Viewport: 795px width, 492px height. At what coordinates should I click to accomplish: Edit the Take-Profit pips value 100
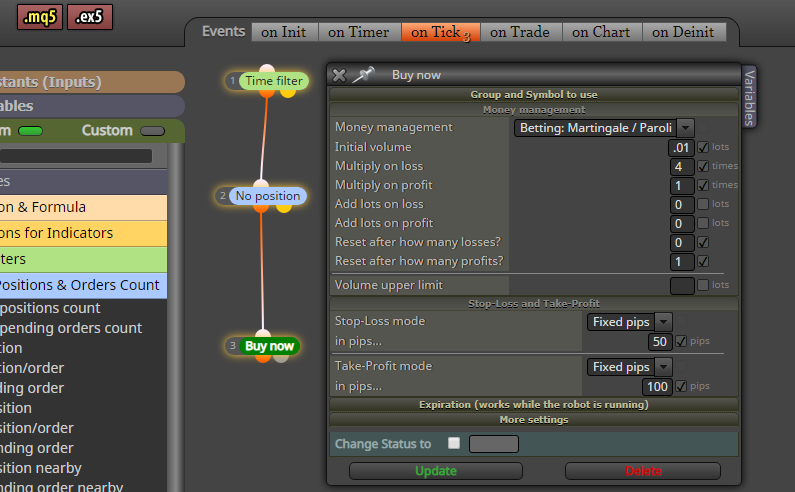click(x=657, y=386)
